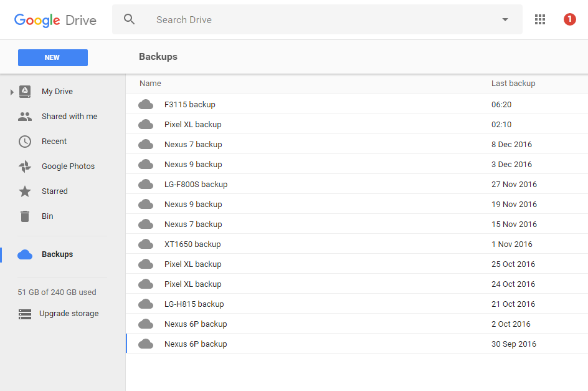
Task: Click the Starred star icon
Action: pyautogui.click(x=25, y=191)
